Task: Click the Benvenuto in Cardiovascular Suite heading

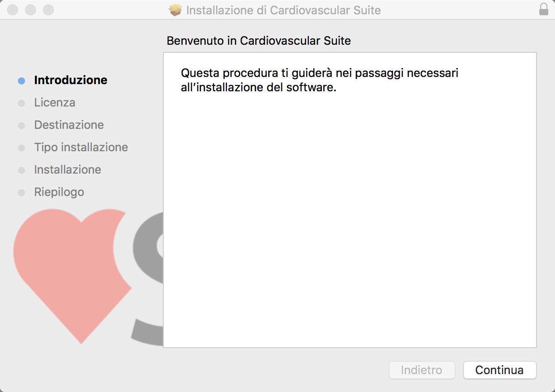Action: (259, 41)
